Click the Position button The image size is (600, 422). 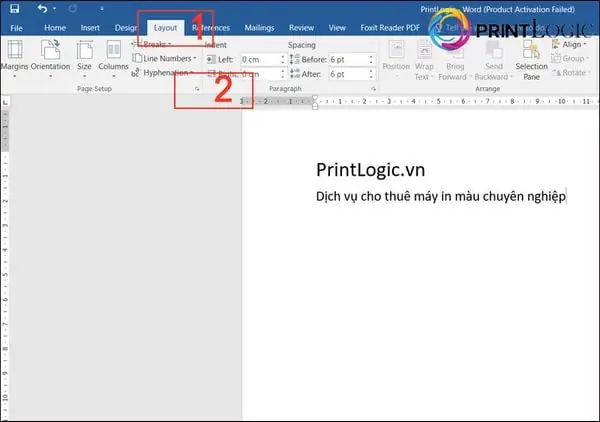(x=396, y=58)
